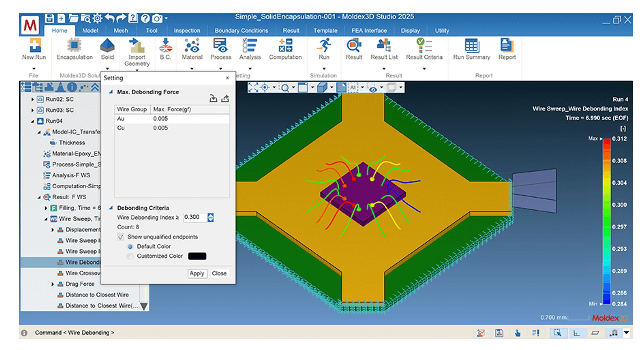Open the Boundary Conditions tab
This screenshot has width=644, height=350.
click(x=241, y=31)
